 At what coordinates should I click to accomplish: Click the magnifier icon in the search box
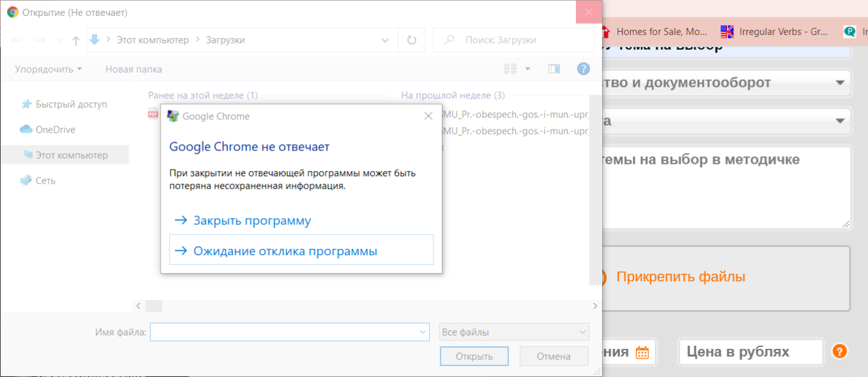450,40
